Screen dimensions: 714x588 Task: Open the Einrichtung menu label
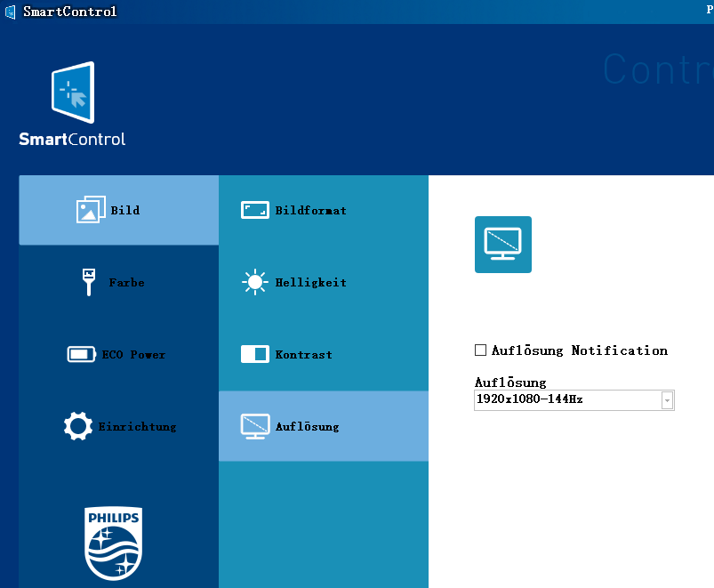click(x=137, y=426)
